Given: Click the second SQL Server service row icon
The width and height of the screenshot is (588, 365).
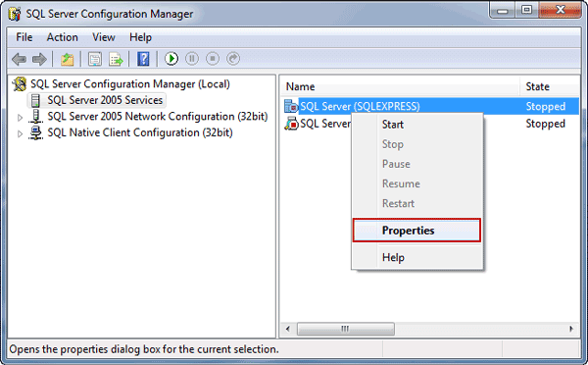Looking at the screenshot, I should click(291, 124).
